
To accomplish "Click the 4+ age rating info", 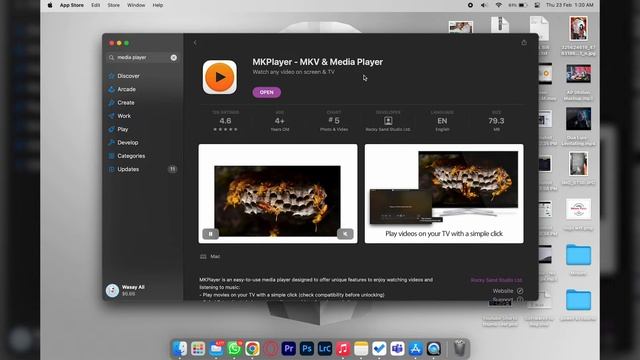I will point(280,121).
